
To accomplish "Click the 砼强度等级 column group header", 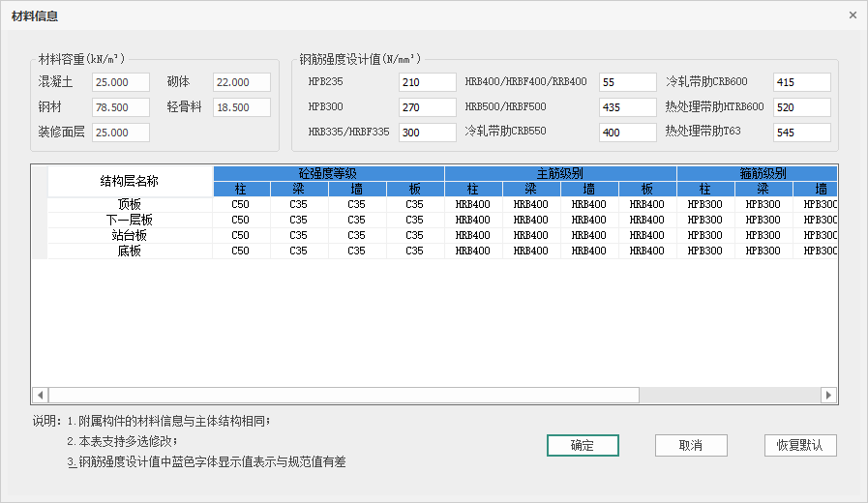I will pyautogui.click(x=328, y=173).
